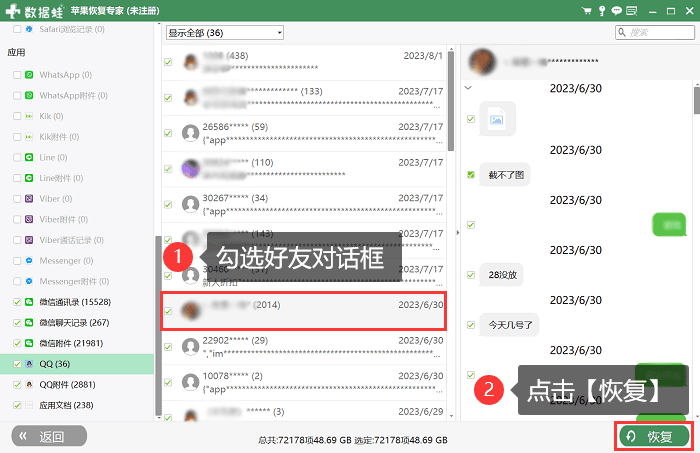Uncheck the 应用文档 (238) checkbox
This screenshot has width=700, height=453.
click(17, 405)
